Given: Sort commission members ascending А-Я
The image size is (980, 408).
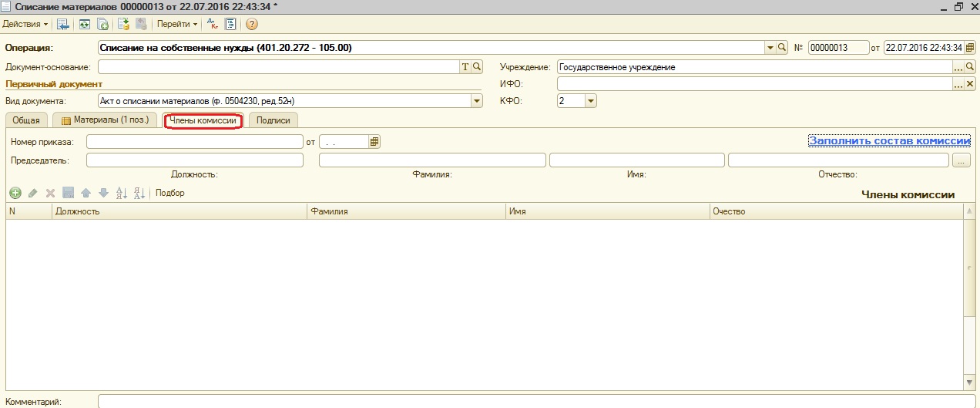Looking at the screenshot, I should pyautogui.click(x=121, y=193).
